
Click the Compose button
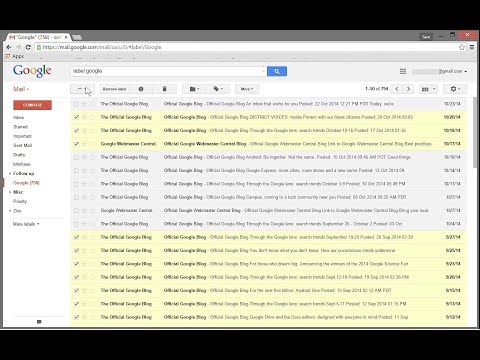32,105
